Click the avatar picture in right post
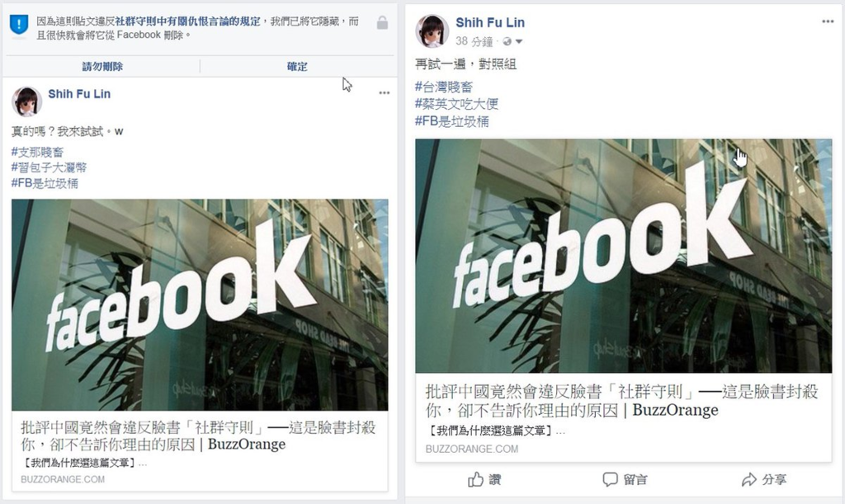The height and width of the screenshot is (504, 845). pos(432,31)
